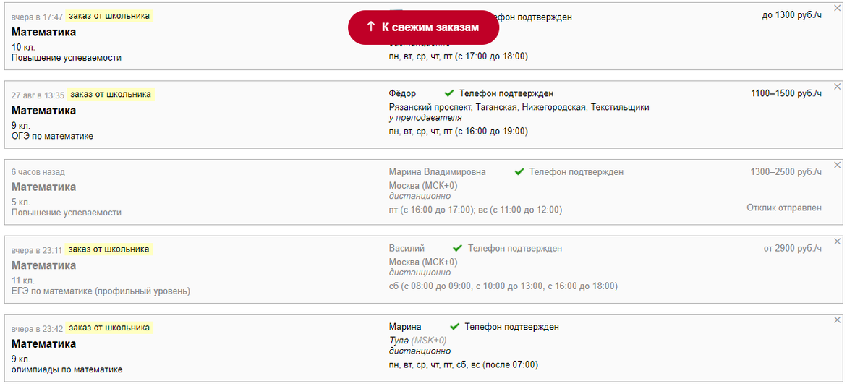Hide Марина Владимировна's order with X icon

coord(838,165)
